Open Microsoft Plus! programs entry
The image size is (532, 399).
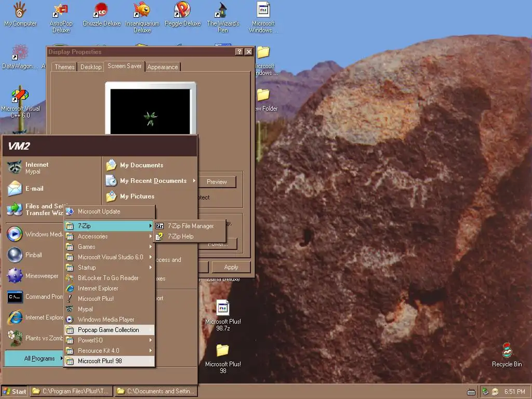tap(109, 299)
